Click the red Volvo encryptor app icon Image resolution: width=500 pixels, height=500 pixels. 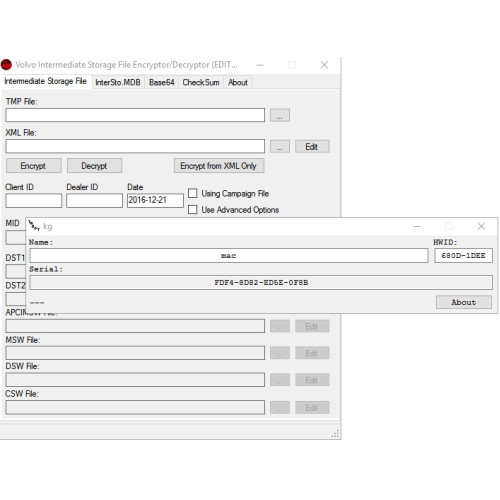[x=6, y=65]
